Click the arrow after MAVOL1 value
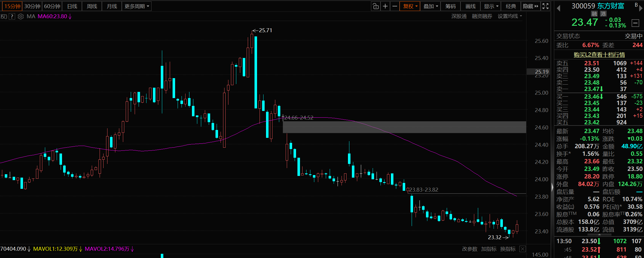644x258 pixels. 81,249
